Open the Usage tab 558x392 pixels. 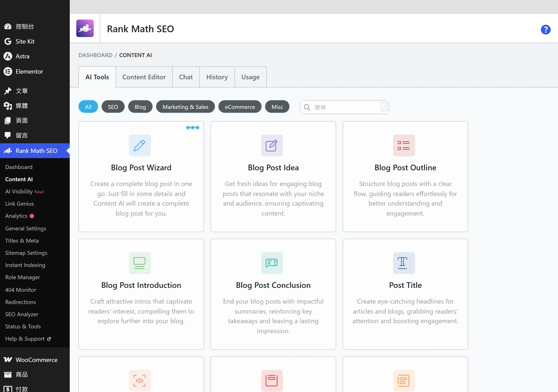251,77
